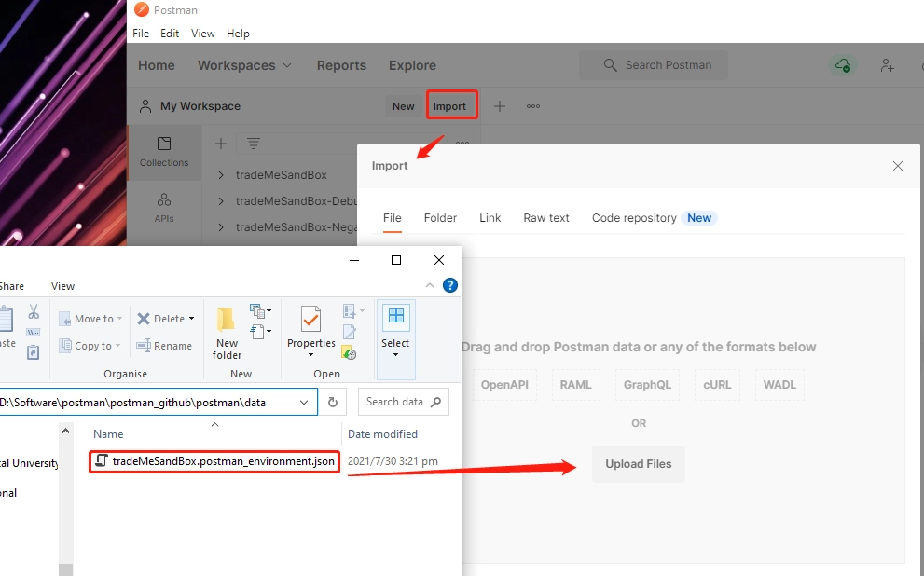The width and height of the screenshot is (924, 576).
Task: Click the New button in My Workspace
Action: [x=403, y=106]
